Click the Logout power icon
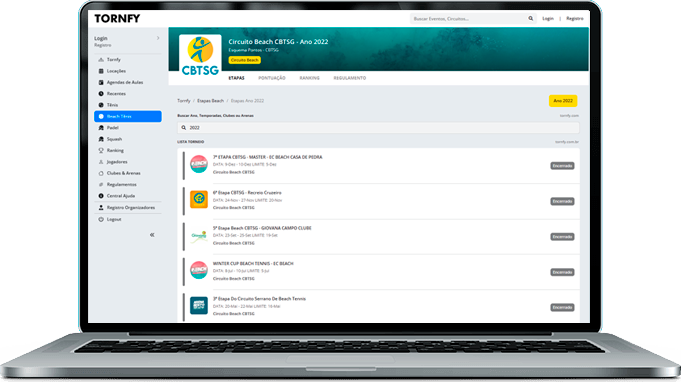 pos(101,219)
